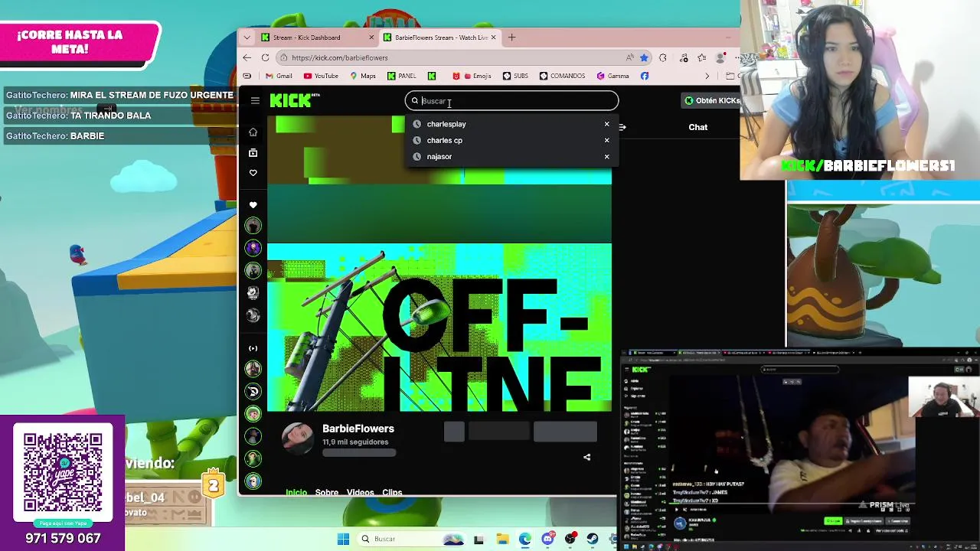Open YouTube bookmark
Viewport: 980px width, 551px height.
(321, 76)
